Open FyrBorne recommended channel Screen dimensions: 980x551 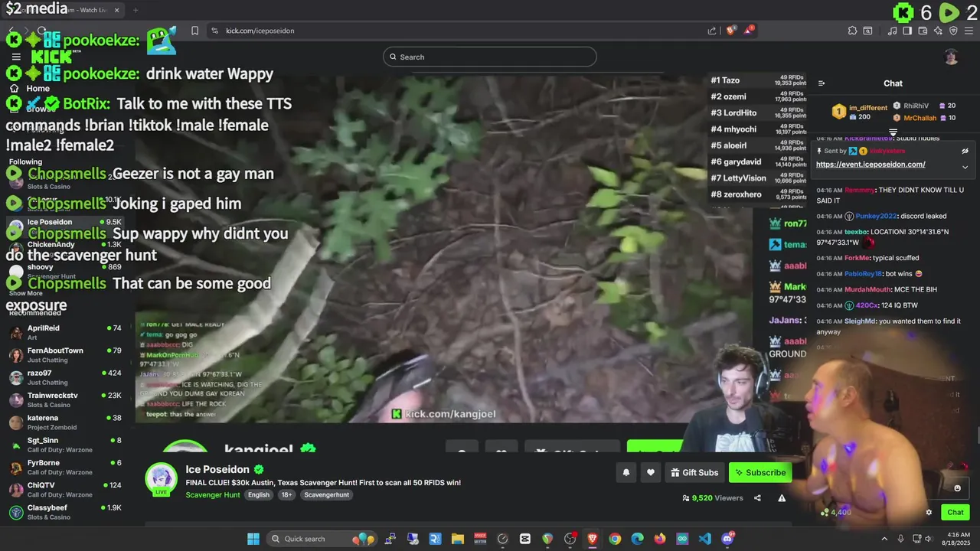(67, 468)
